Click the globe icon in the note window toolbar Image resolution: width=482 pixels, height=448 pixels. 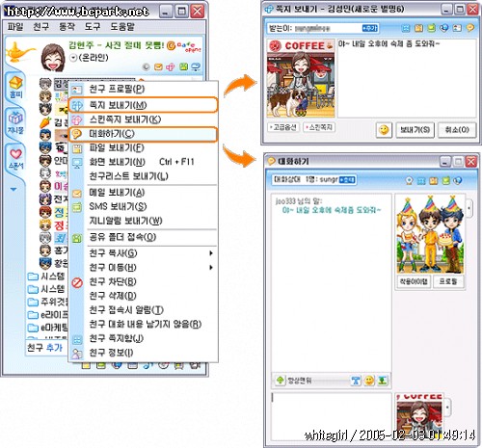(x=444, y=28)
